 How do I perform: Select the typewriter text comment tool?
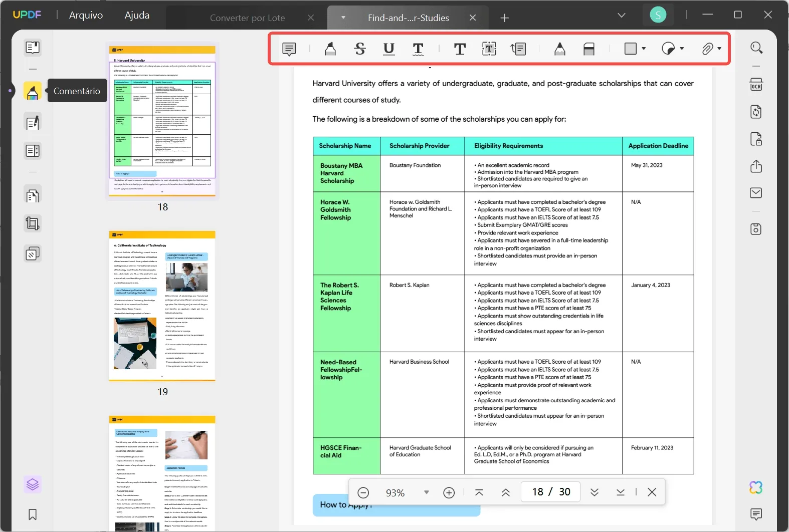click(x=460, y=49)
